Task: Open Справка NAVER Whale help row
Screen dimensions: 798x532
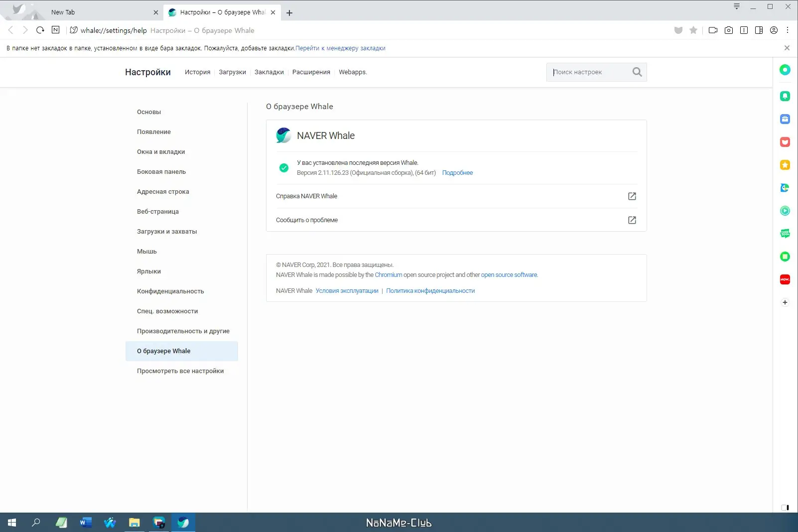Action: tap(456, 196)
